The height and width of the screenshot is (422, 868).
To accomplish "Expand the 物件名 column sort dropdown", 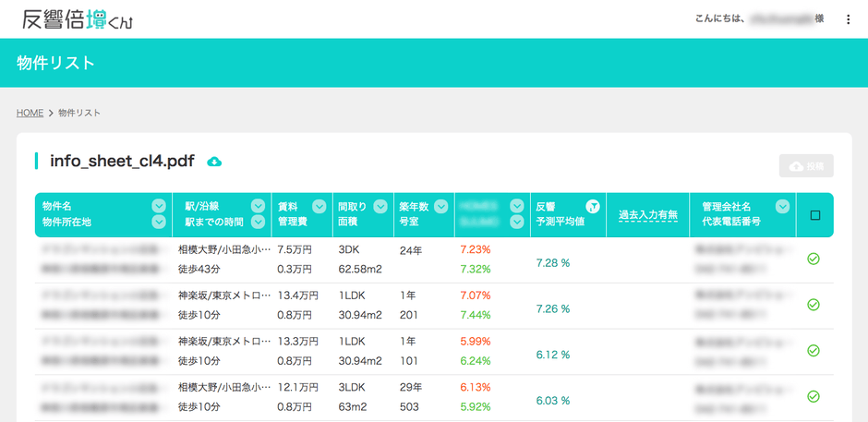I will (x=159, y=207).
